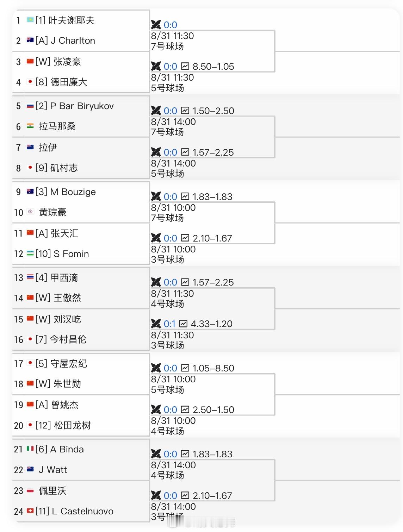The width and height of the screenshot is (403, 532).
Task: Select player [2] P Bar Biryukov
Action: pos(75,106)
